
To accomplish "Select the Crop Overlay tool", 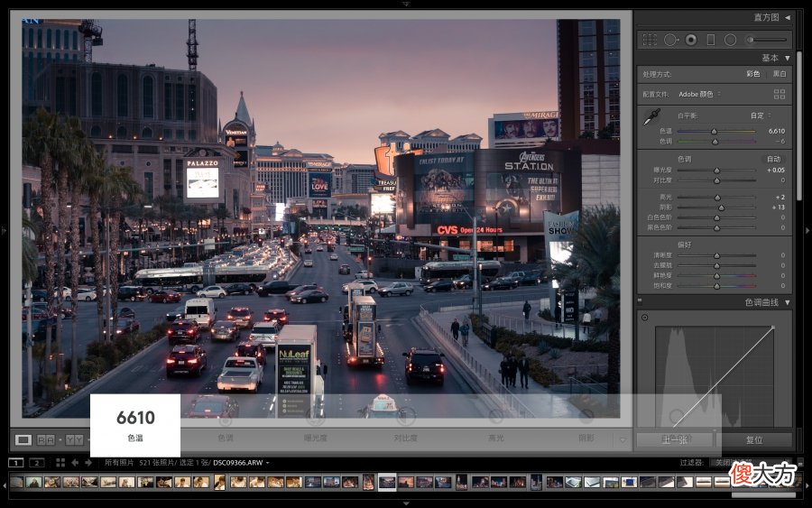I will point(650,40).
